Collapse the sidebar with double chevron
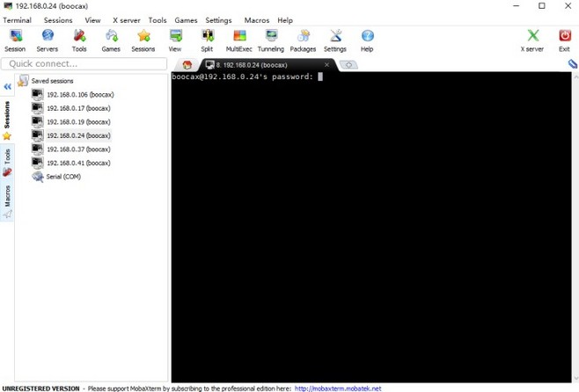The width and height of the screenshot is (579, 392). (7, 87)
